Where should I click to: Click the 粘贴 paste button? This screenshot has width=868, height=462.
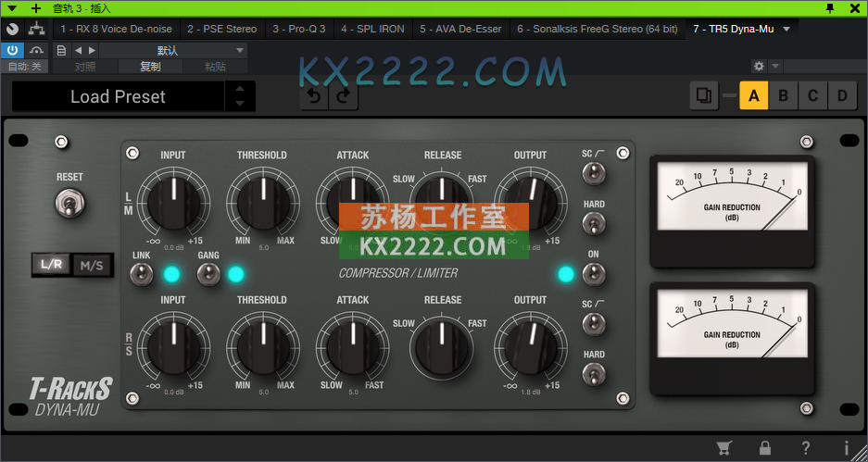pos(215,67)
